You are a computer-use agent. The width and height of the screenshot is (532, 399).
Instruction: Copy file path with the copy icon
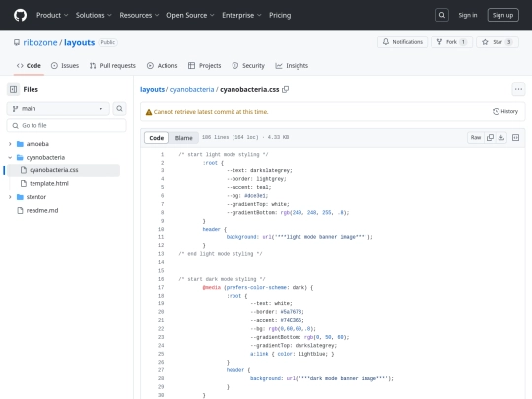(x=286, y=90)
